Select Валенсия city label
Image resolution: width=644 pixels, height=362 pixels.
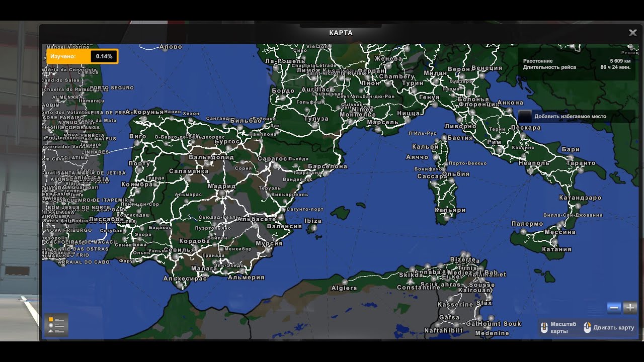coord(284,226)
